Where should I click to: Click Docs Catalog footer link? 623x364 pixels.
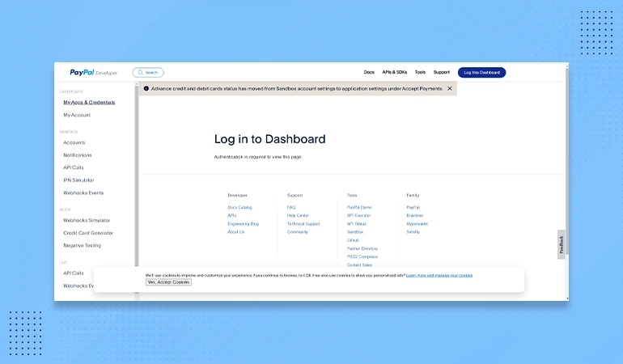(x=239, y=207)
